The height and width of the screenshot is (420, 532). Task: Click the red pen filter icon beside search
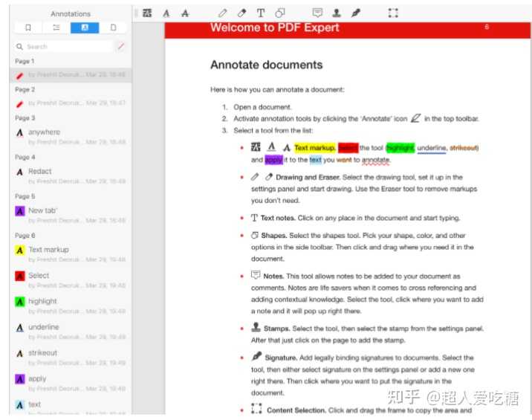pos(121,46)
